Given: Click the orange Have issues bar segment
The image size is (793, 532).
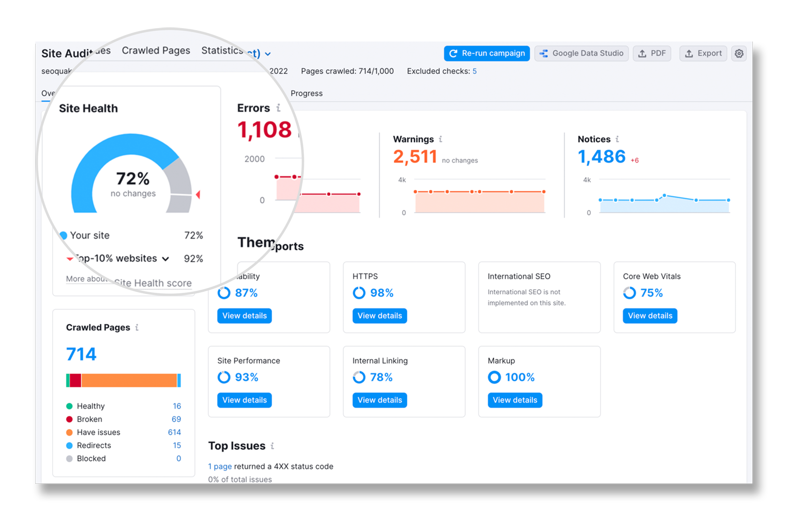Looking at the screenshot, I should coord(129,380).
